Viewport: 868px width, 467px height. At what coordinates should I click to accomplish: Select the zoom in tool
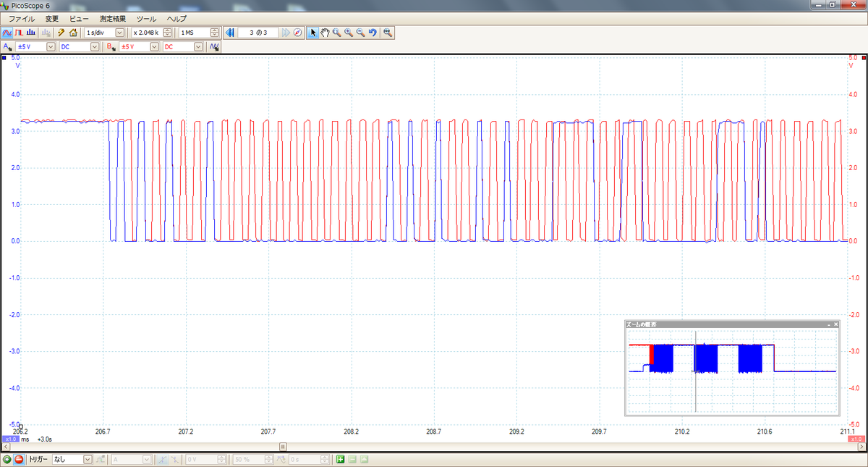tap(349, 33)
